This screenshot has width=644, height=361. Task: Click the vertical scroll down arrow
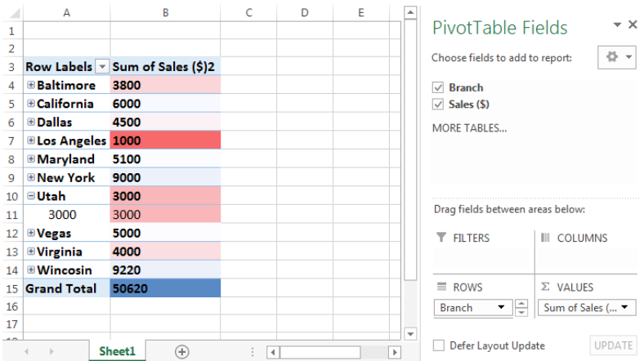coord(410,333)
